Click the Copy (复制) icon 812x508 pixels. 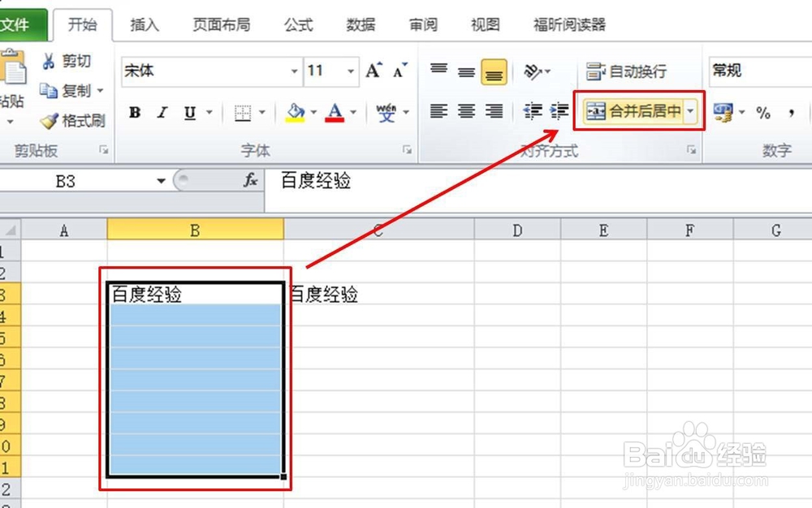(49, 91)
